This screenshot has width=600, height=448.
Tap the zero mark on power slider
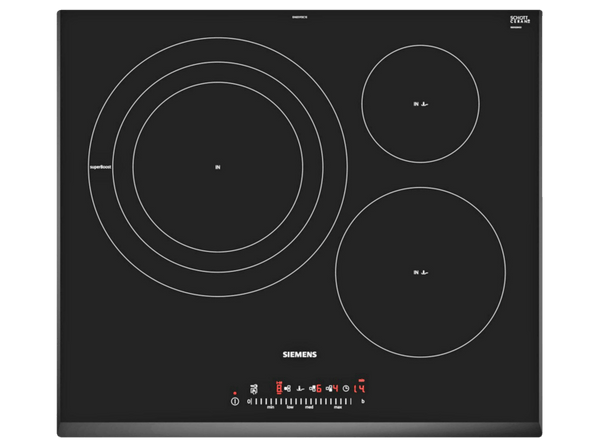249,402
